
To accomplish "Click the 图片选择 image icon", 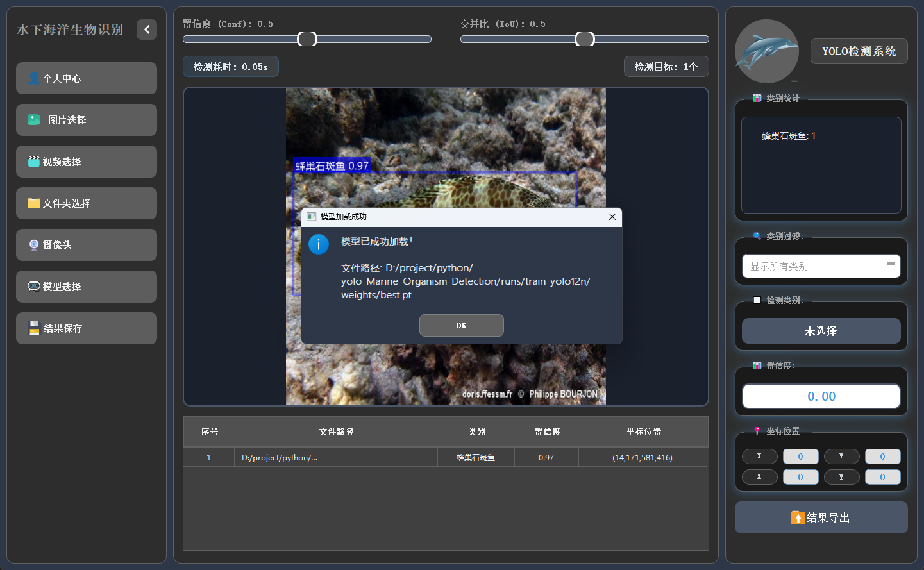I will pyautogui.click(x=34, y=120).
